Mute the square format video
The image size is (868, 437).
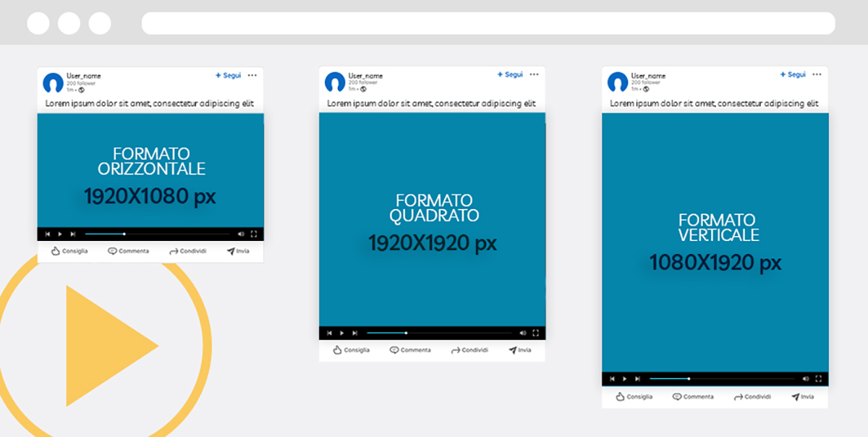(523, 333)
